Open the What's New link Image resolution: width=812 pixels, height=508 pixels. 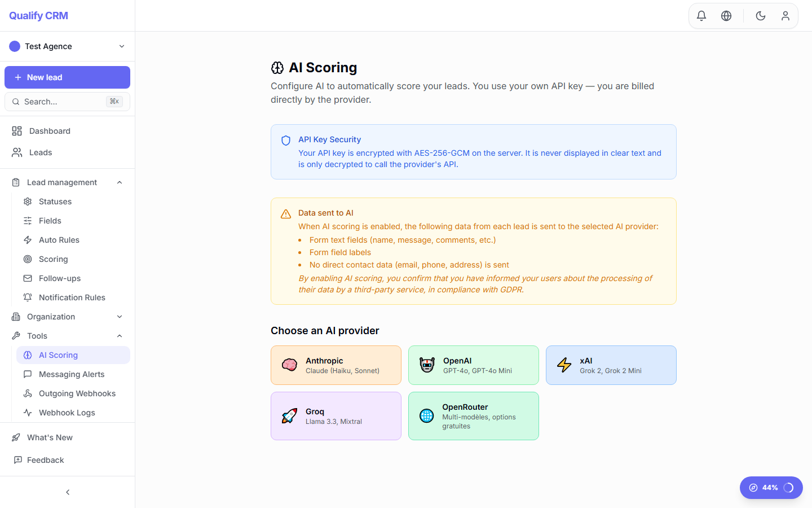click(x=68, y=437)
